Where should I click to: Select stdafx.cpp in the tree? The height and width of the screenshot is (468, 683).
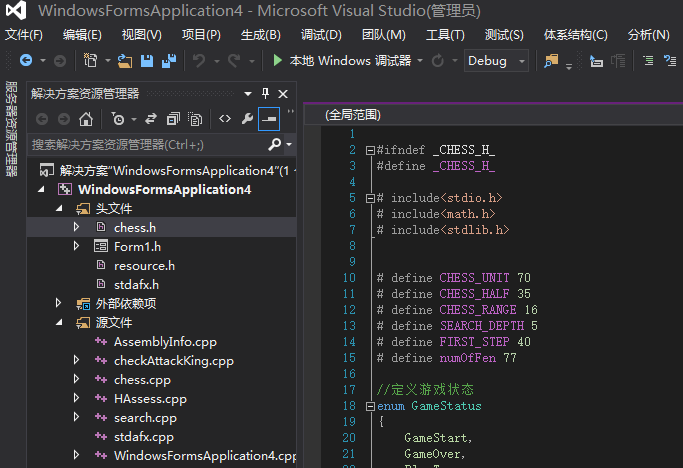click(144, 437)
